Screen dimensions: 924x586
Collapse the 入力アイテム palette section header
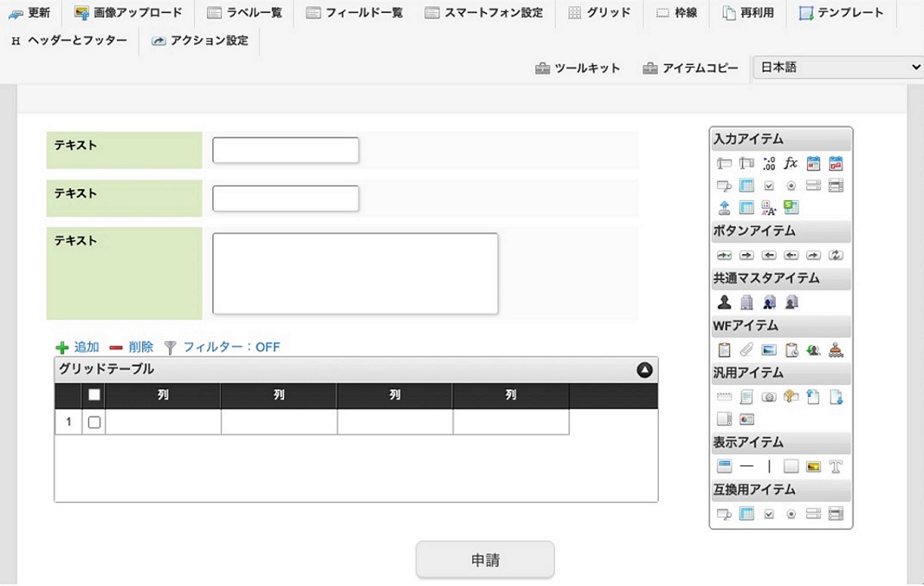tap(780, 139)
